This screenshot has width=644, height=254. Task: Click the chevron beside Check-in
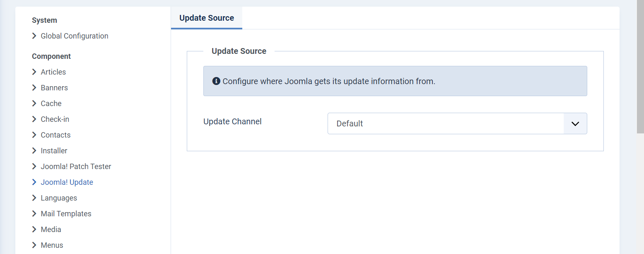34,119
